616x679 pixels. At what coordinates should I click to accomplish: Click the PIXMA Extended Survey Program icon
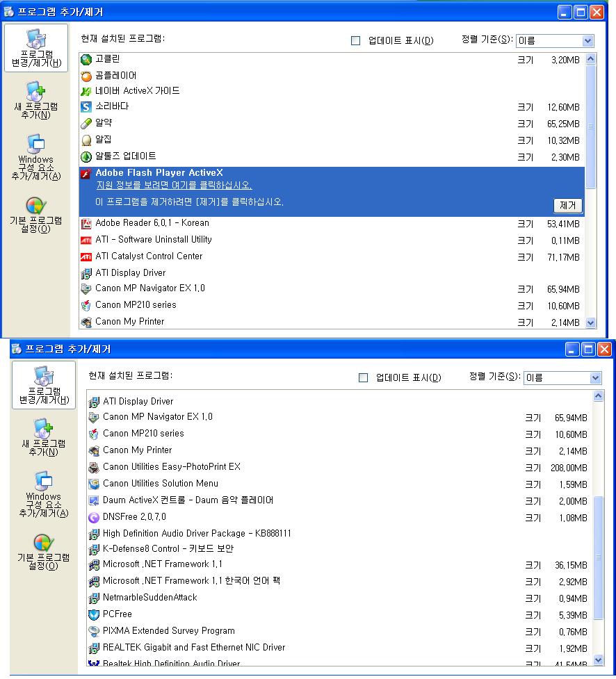click(94, 631)
